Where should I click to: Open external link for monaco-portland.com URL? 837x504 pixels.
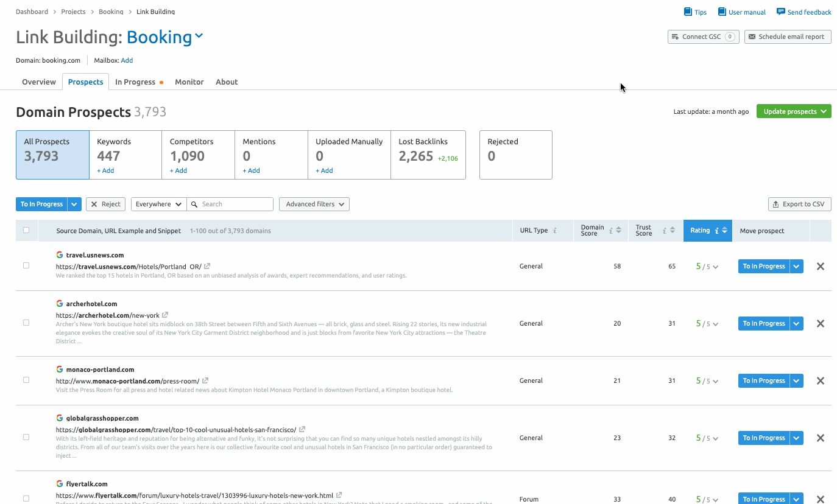click(x=205, y=380)
